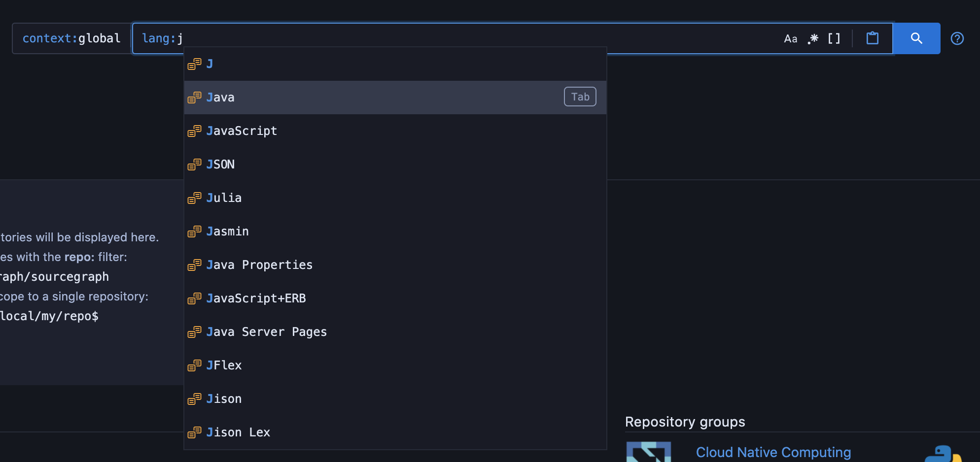Open Cloud Native Computing repository group link

point(773,452)
